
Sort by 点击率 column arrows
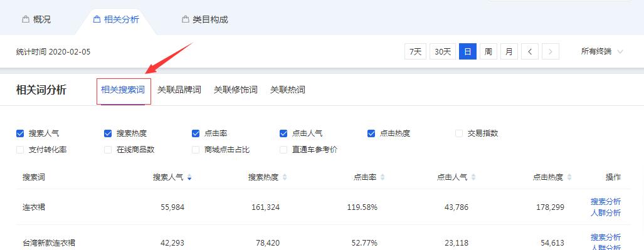(x=383, y=177)
